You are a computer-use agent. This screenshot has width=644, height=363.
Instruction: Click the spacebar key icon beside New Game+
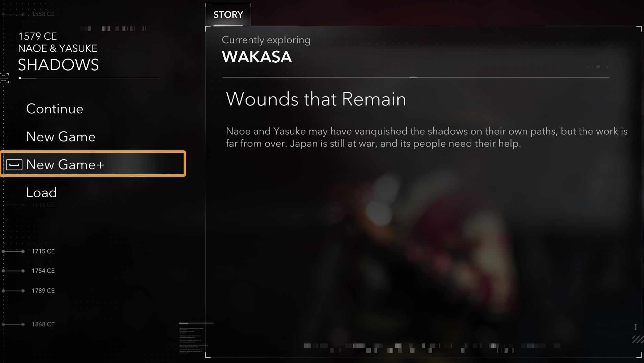14,165
